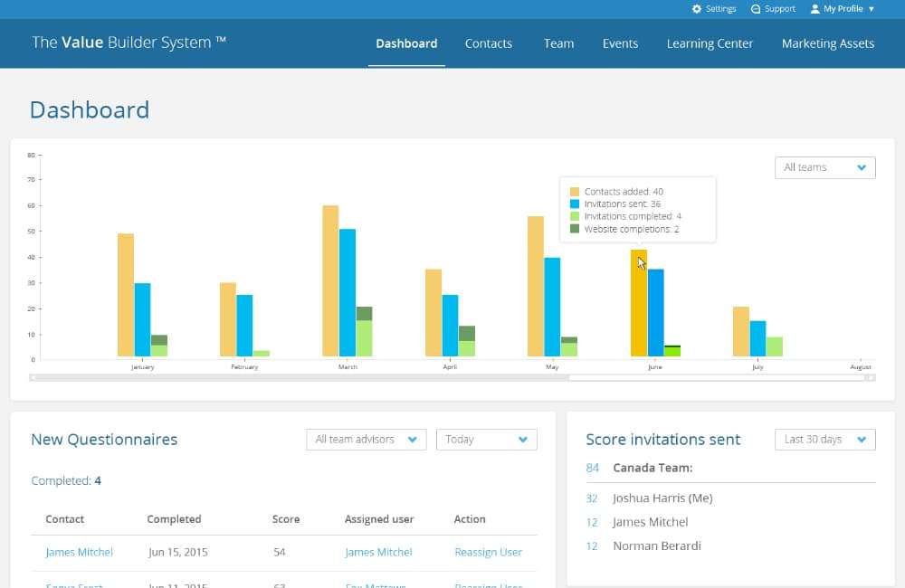Select the Marketing Assets tab
The width and height of the screenshot is (905, 588).
coord(828,43)
